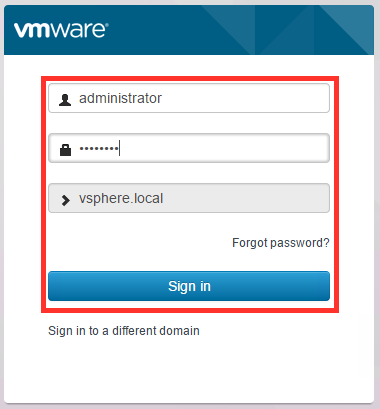This screenshot has width=380, height=409.
Task: Open the Forgot password? link
Action: coord(280,243)
